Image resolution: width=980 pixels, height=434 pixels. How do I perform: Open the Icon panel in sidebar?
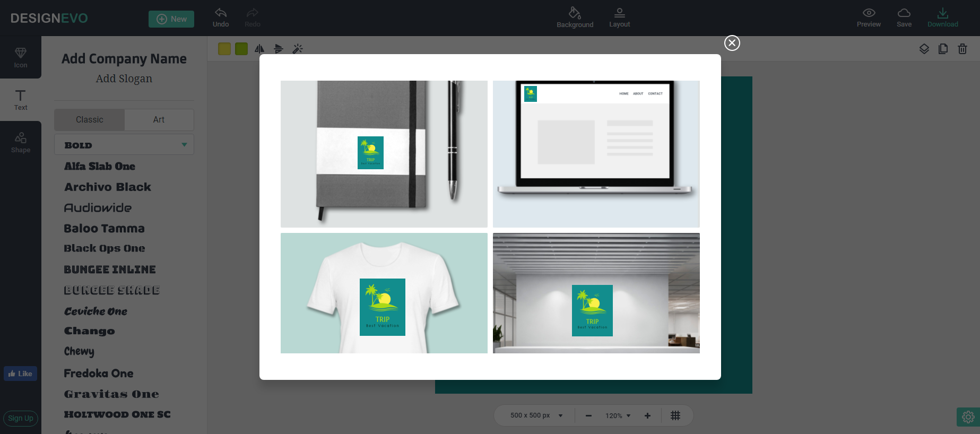pyautogui.click(x=21, y=57)
